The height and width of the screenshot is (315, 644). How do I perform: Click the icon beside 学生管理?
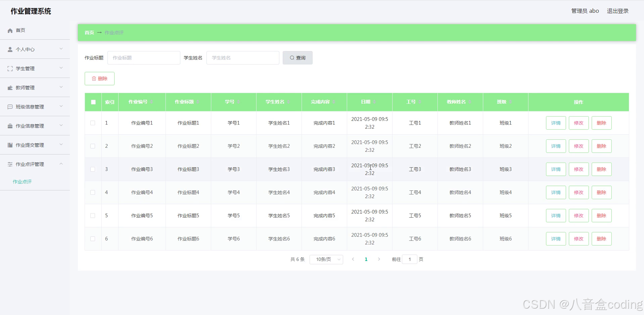click(x=10, y=69)
